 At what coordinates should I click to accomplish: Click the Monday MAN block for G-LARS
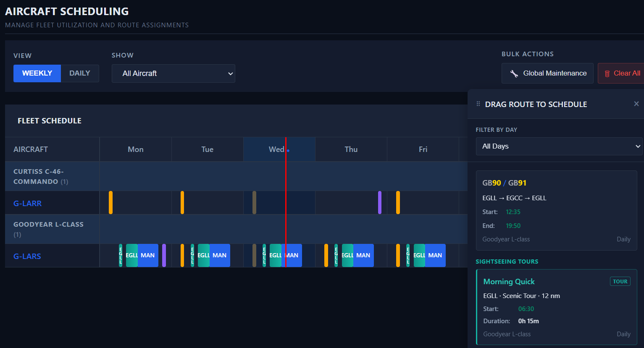(148, 255)
